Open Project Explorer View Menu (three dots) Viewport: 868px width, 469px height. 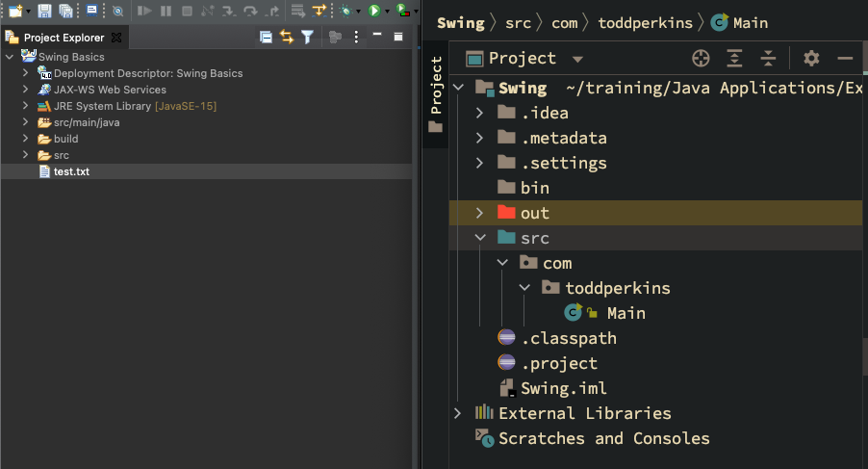(x=356, y=38)
